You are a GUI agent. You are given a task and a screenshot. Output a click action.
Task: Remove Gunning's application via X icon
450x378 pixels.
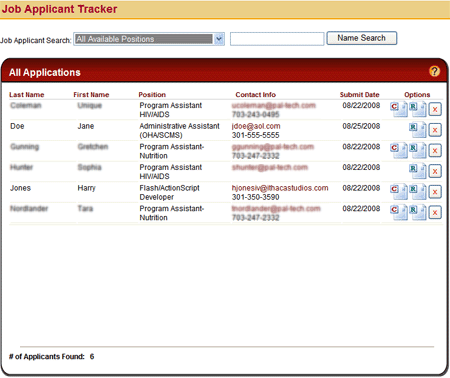coord(435,151)
